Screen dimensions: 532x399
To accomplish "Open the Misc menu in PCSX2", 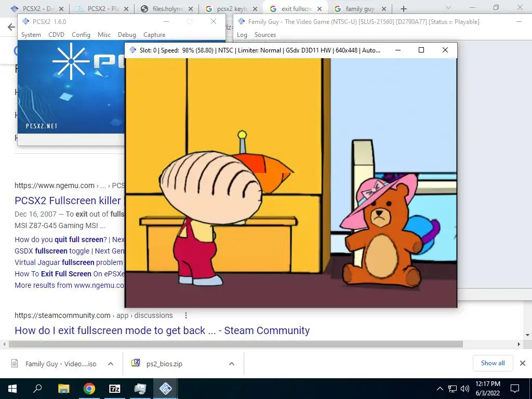I will [104, 35].
